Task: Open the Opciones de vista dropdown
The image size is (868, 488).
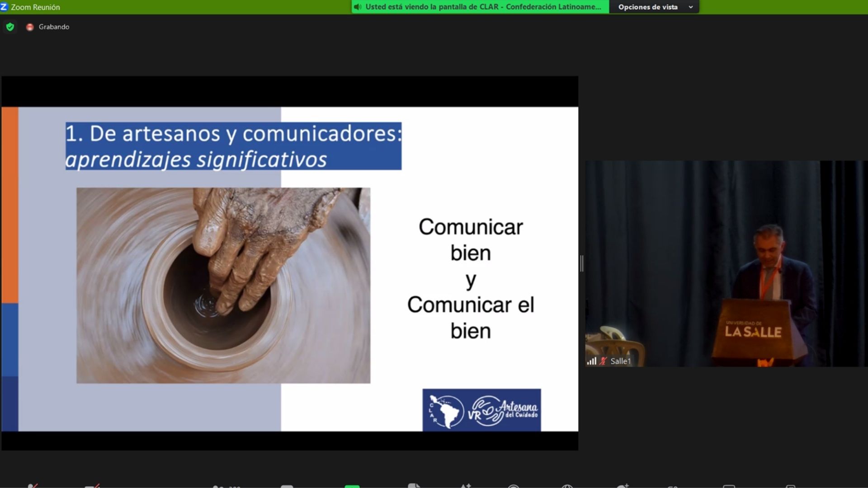Action: point(647,7)
